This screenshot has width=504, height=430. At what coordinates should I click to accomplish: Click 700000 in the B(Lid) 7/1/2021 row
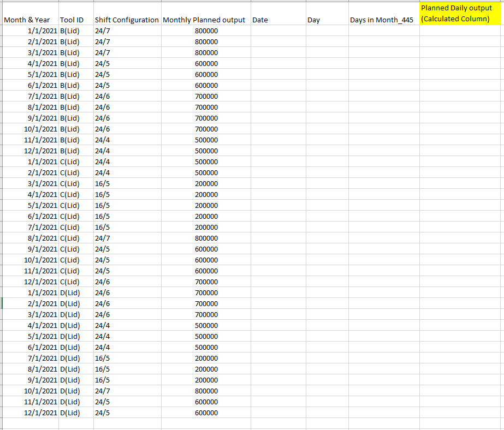206,97
